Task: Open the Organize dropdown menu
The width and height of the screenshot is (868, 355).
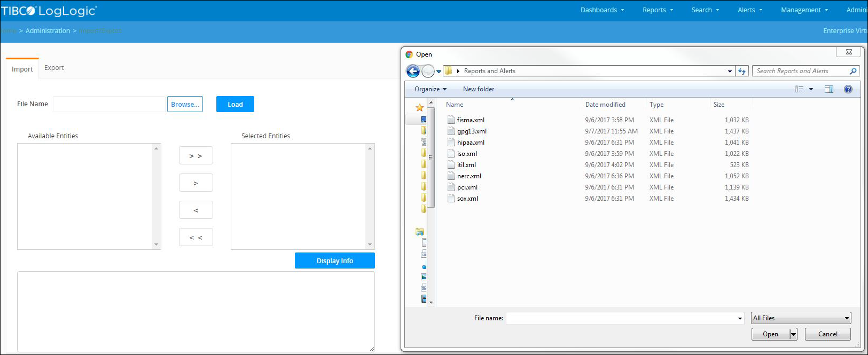Action: click(430, 89)
